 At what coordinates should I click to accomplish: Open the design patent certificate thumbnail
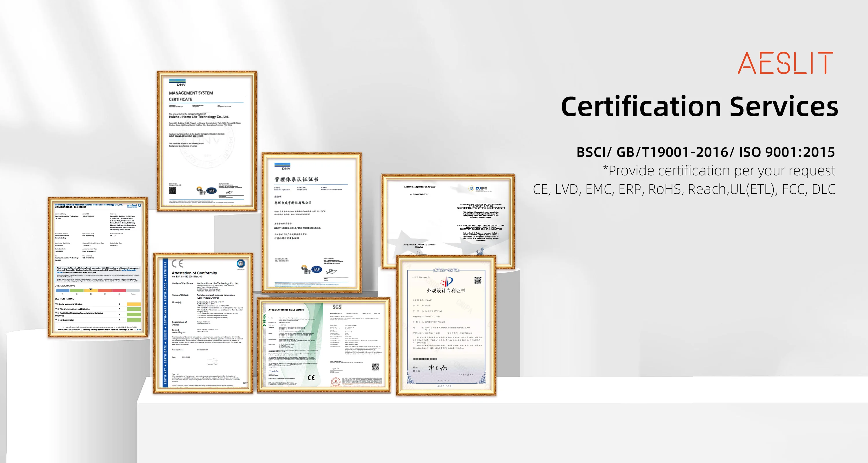446,325
